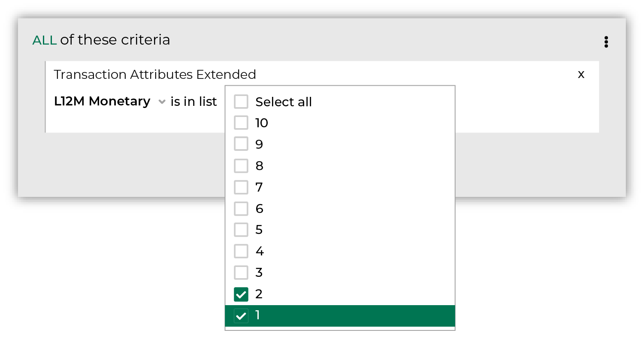This screenshot has width=644, height=345.
Task: Expand the L12M Monetary attribute dropdown
Action: [x=162, y=102]
